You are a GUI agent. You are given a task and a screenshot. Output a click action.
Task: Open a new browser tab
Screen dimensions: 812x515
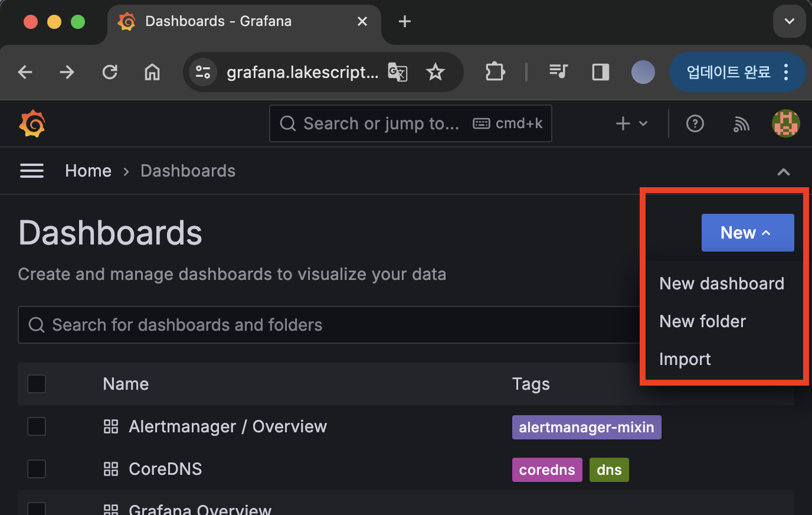click(x=405, y=22)
